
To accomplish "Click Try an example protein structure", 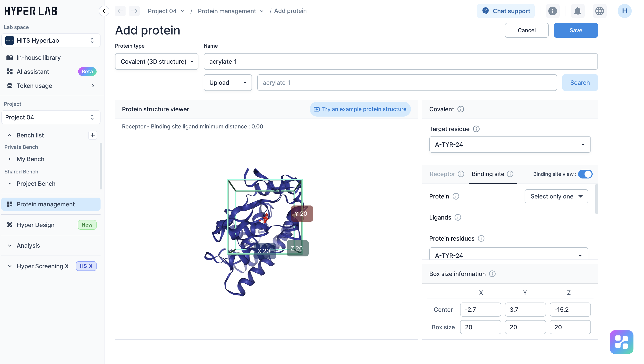I will click(x=360, y=109).
